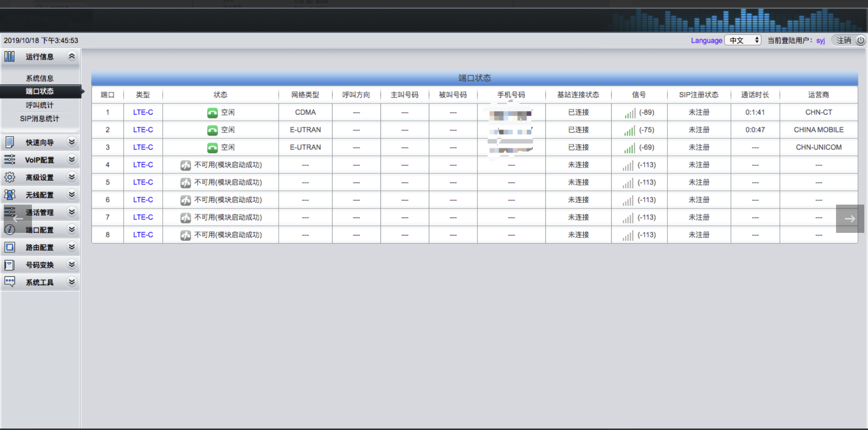Click the CHN-UNICOM operator cell
Screen dimensions: 868x430
[819, 147]
